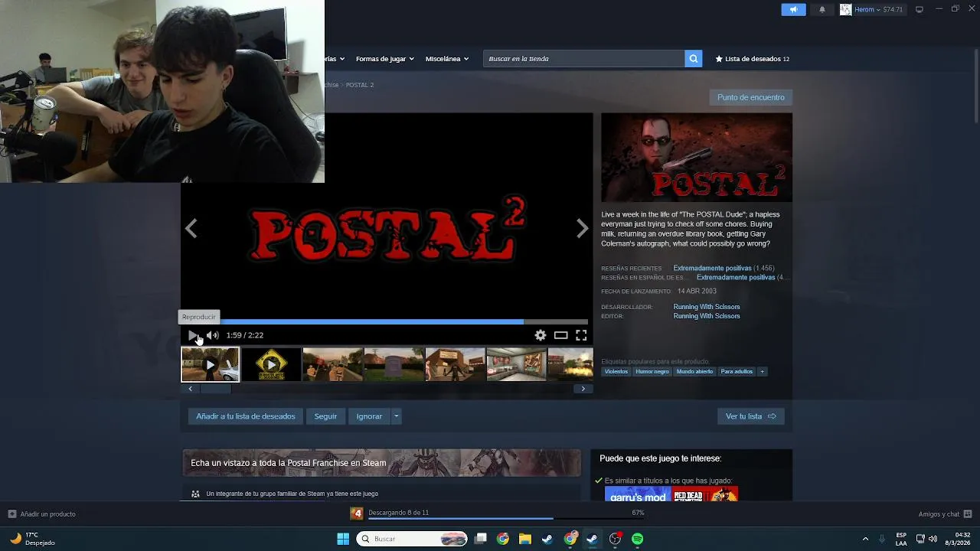Show hidden system tray icons chevron

point(866,539)
